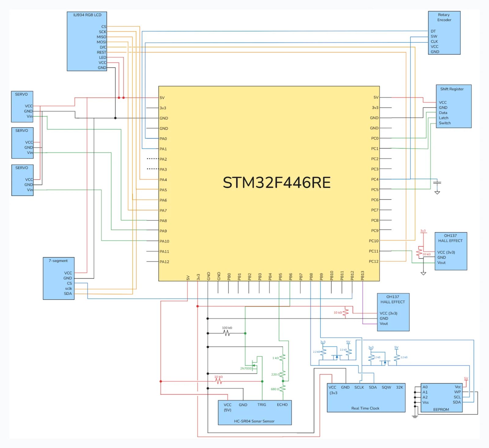Screen dimensions: 489x448
Task: Click the MOSI pin on the LCD
Action: [101, 42]
